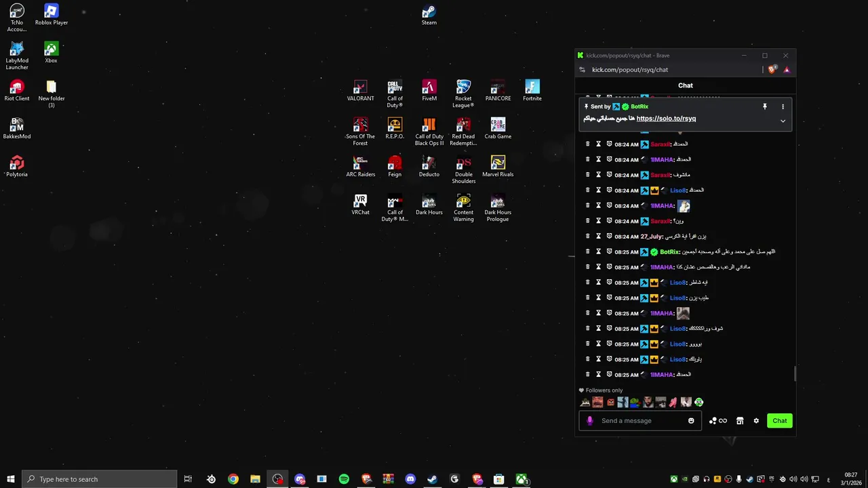868x488 pixels.
Task: Open Task View on taskbar
Action: click(188, 479)
